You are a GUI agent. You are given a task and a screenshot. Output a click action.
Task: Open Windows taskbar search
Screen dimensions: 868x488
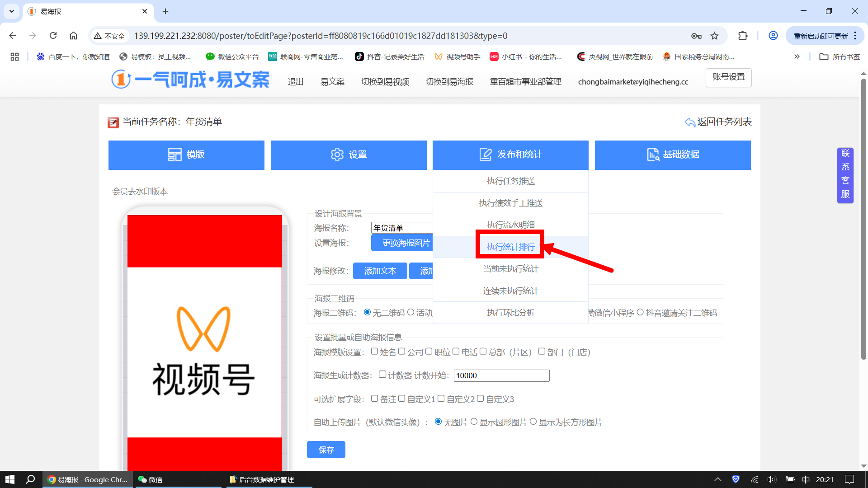(30, 479)
